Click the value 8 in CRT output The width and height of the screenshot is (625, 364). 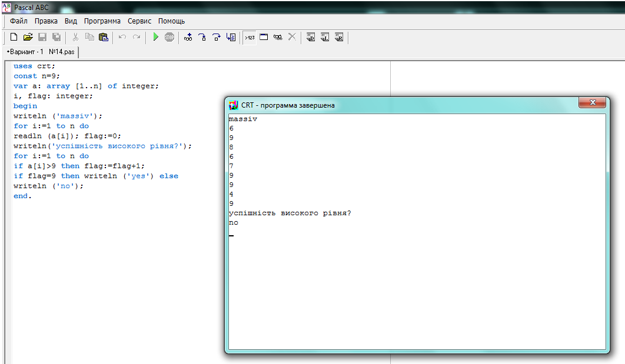(231, 147)
